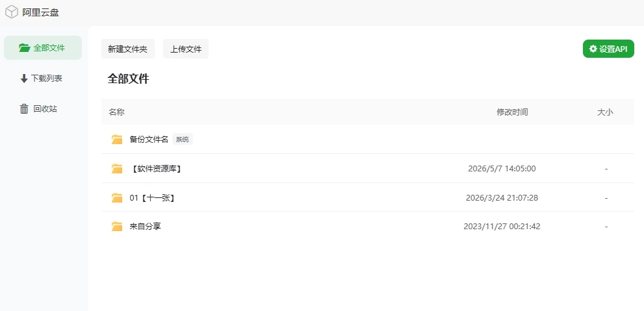Sort by the 修改时间 column header
The image size is (644, 311).
(512, 112)
